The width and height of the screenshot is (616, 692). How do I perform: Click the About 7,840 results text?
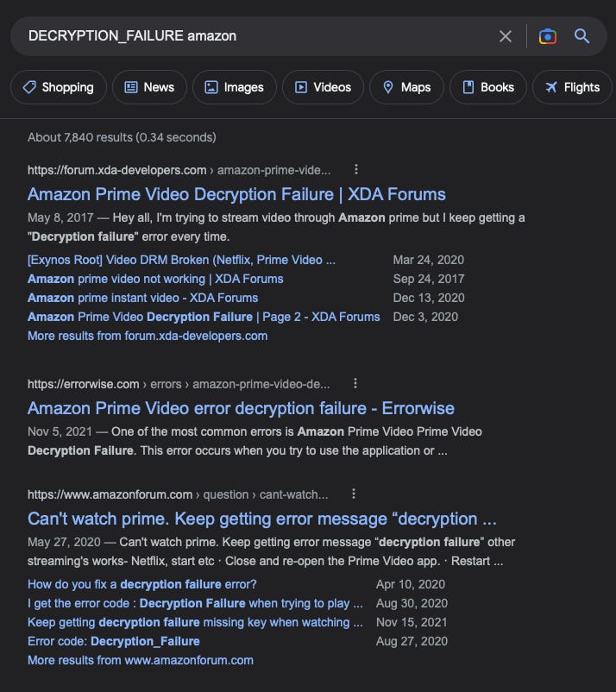(x=122, y=137)
